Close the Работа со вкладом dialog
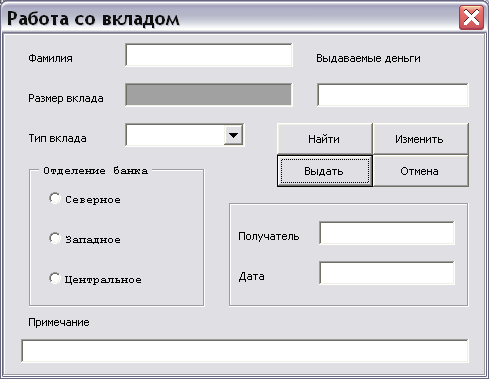This screenshot has height=379, width=489. click(471, 17)
